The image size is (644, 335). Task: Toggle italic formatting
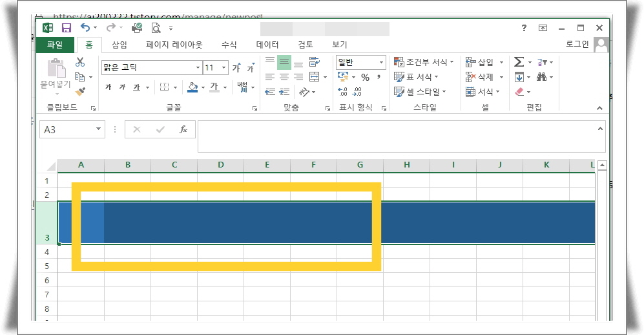(x=122, y=87)
